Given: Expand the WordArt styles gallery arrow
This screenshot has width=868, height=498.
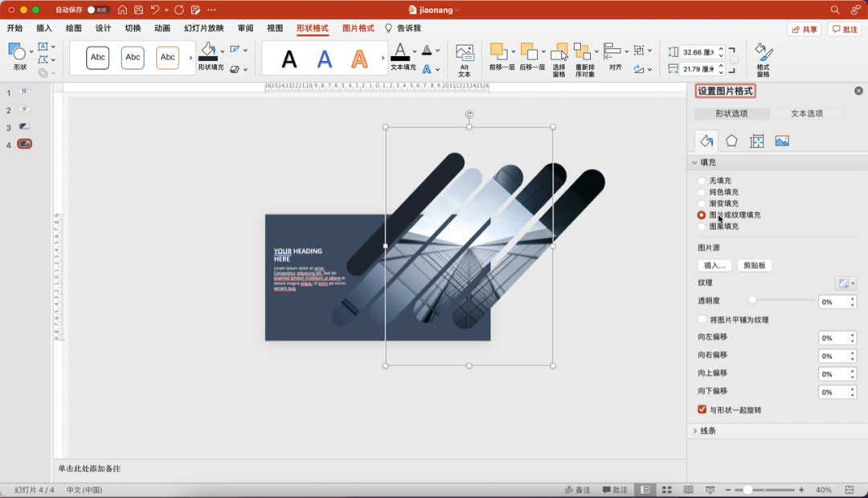Looking at the screenshot, I should [383, 58].
